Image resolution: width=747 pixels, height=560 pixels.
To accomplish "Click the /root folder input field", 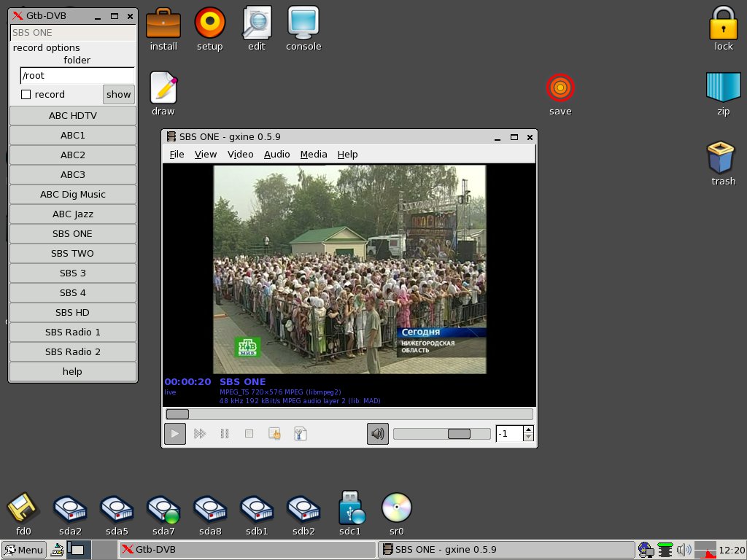I will point(77,76).
